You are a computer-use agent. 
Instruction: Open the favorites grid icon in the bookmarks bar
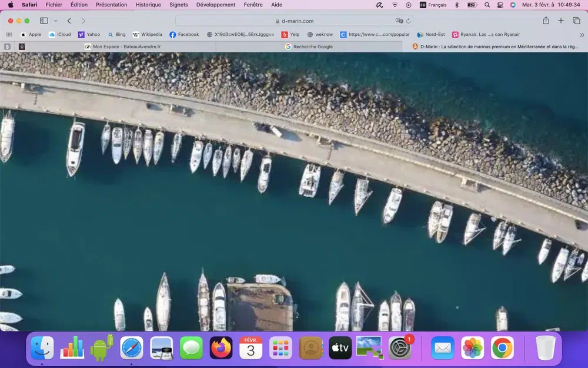[x=9, y=35]
